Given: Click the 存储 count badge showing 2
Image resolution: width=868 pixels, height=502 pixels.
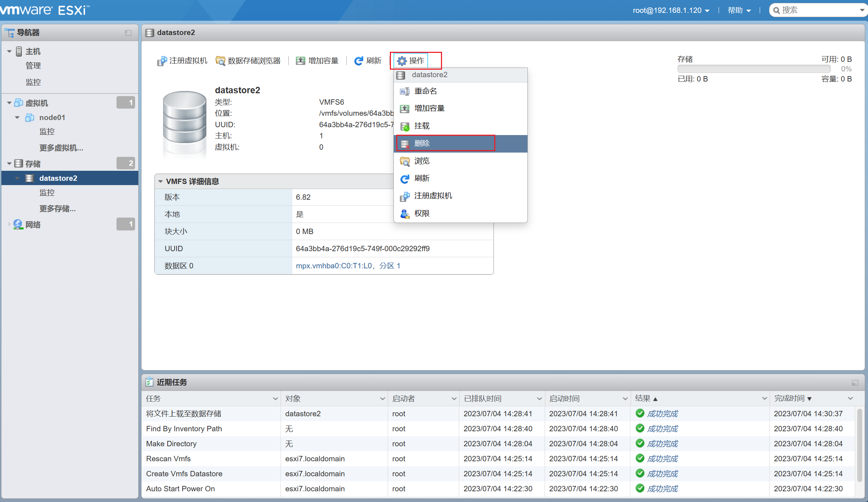Looking at the screenshot, I should [126, 163].
